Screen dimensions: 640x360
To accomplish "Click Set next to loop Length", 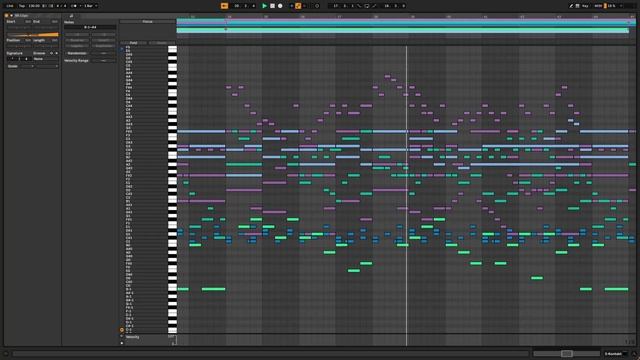I will pyautogui.click(x=54, y=40).
